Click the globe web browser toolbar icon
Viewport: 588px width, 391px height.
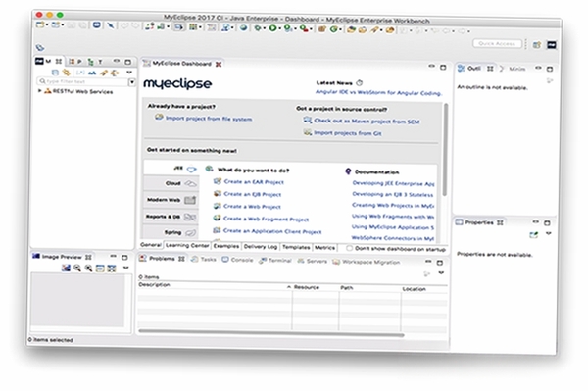(244, 27)
